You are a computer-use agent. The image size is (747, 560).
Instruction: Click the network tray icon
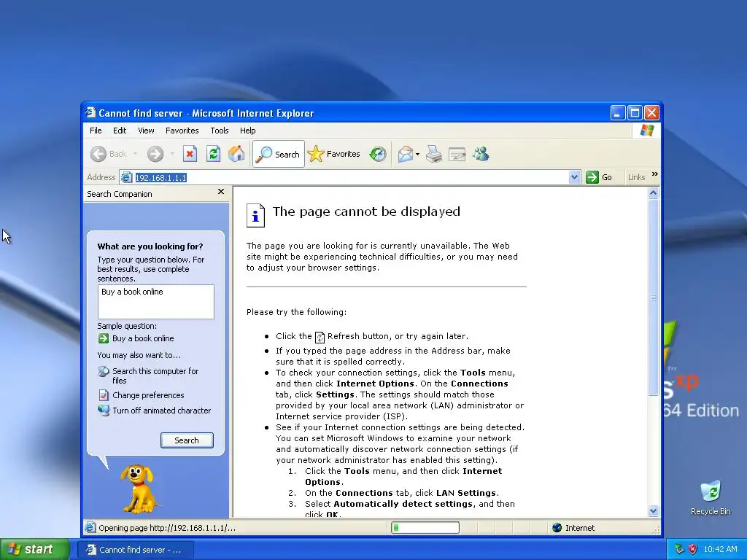679,549
